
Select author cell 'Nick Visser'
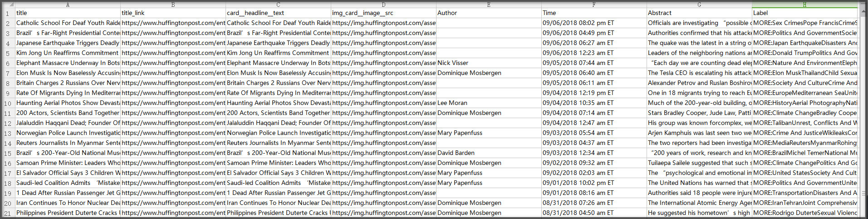(489, 63)
